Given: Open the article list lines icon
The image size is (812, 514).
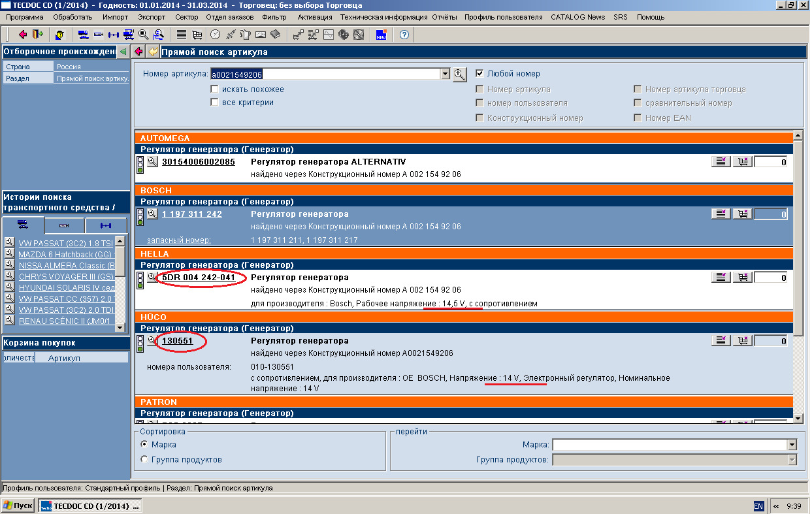Looking at the screenshot, I should (x=182, y=35).
